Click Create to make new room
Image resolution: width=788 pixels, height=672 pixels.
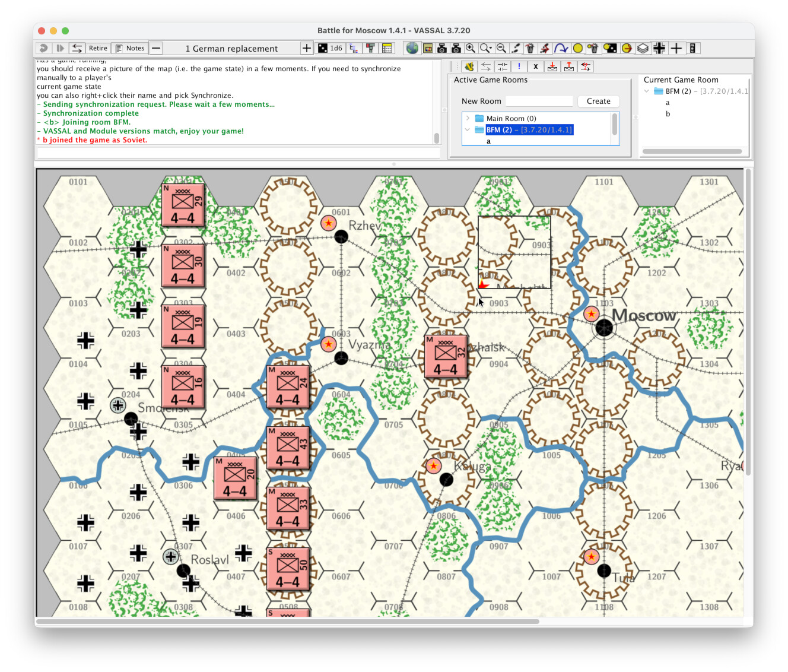598,102
